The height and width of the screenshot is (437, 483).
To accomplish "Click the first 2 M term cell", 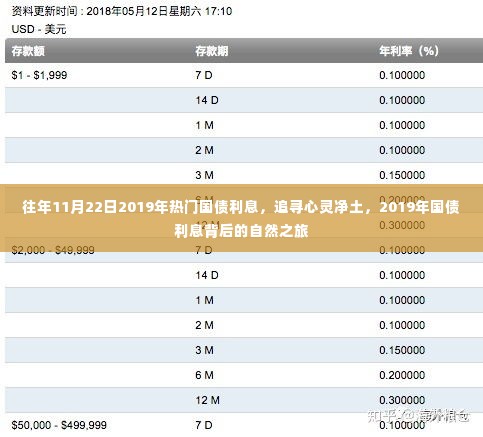I will tap(204, 150).
